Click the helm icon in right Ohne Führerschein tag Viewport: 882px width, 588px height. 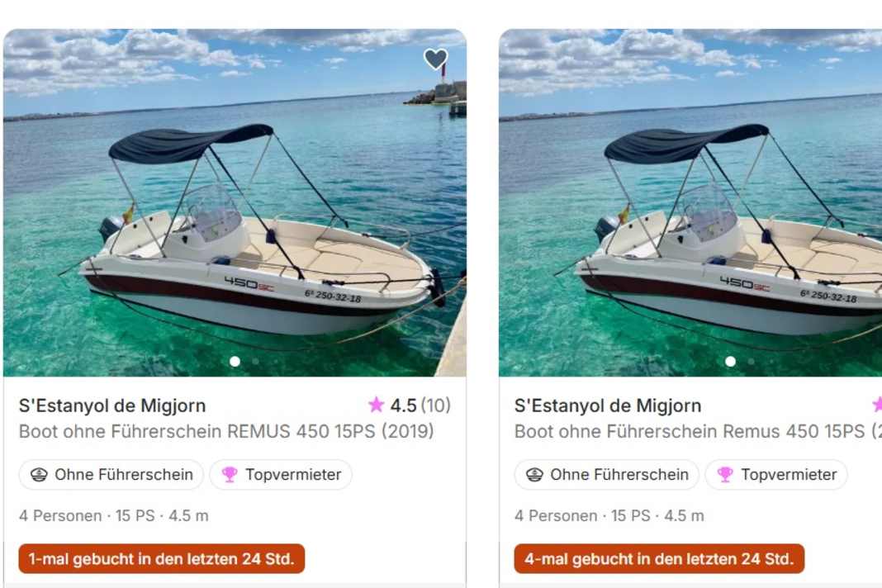point(534,475)
